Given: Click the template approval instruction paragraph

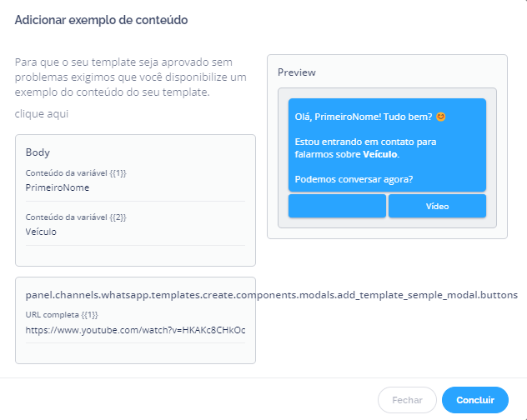Looking at the screenshot, I should (131, 77).
